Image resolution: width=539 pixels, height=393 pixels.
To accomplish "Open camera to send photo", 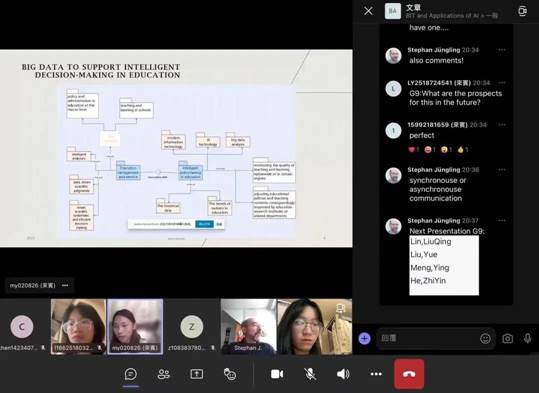I will click(x=507, y=339).
